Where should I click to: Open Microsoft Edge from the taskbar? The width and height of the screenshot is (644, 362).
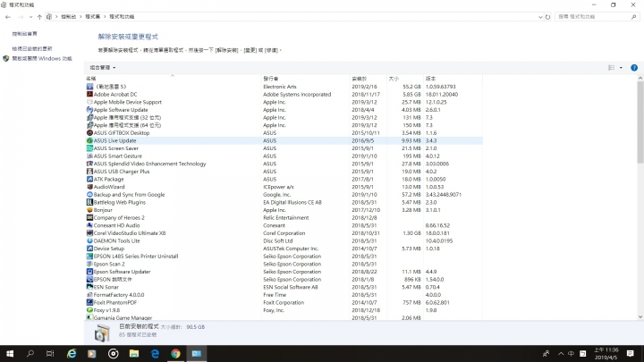tap(155, 353)
